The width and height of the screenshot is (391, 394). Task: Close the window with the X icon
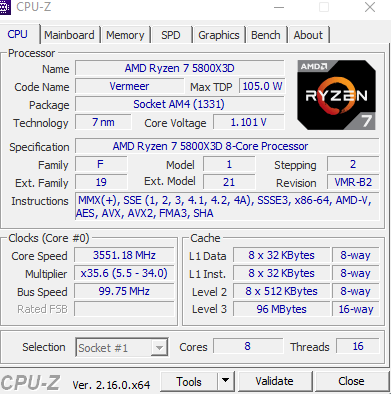pos(370,7)
